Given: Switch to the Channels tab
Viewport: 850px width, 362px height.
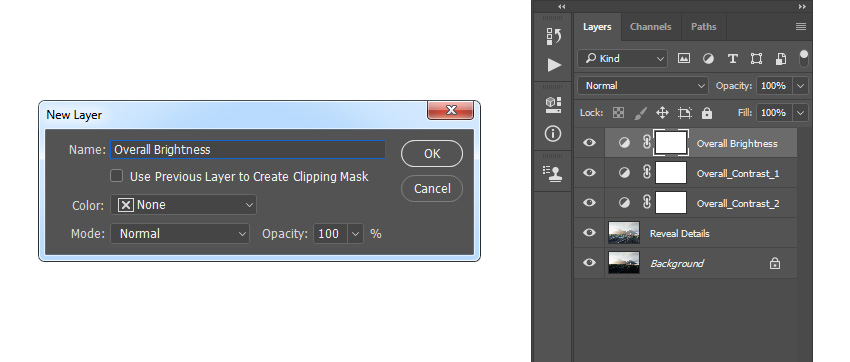Looking at the screenshot, I should (x=651, y=27).
